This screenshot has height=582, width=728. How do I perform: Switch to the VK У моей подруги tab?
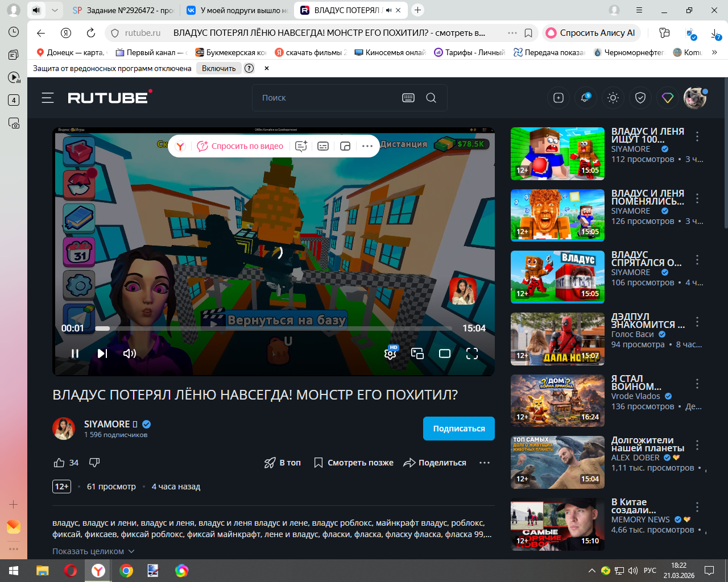pos(237,10)
